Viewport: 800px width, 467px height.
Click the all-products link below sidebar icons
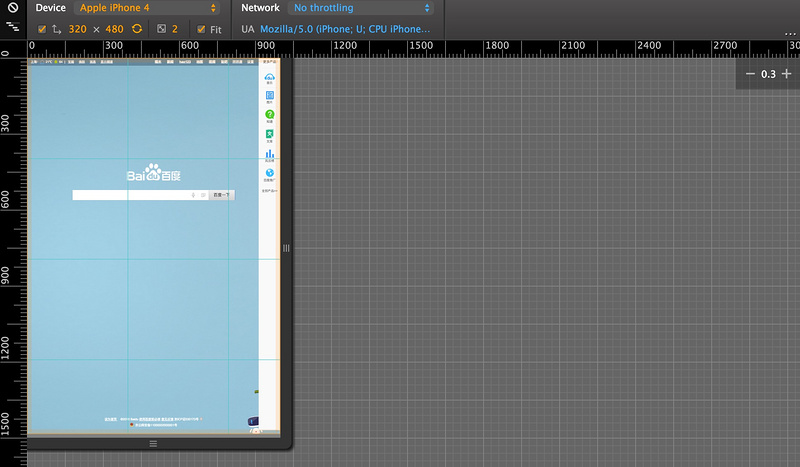(269, 191)
